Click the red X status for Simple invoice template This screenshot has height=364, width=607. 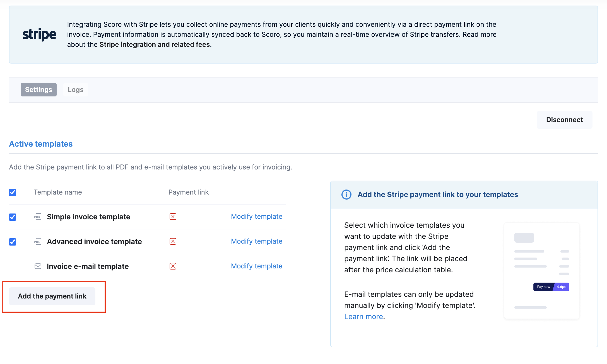point(173,217)
